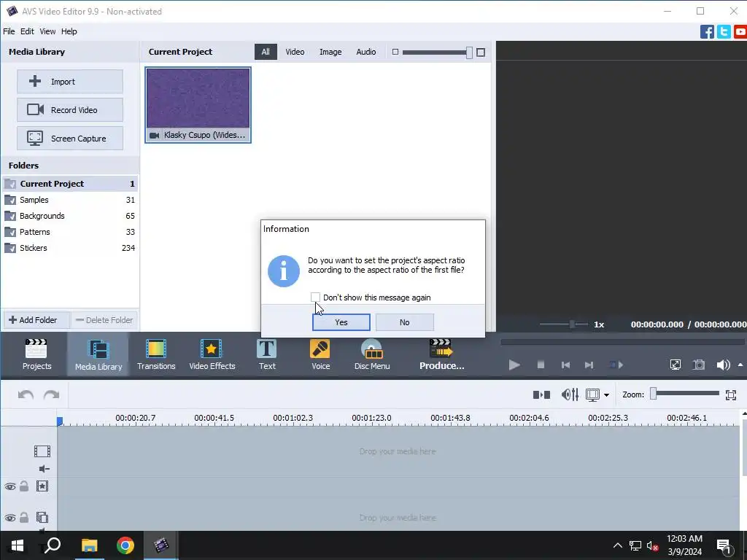747x560 pixels.
Task: Adjust the timeline Zoom slider
Action: coord(653,393)
